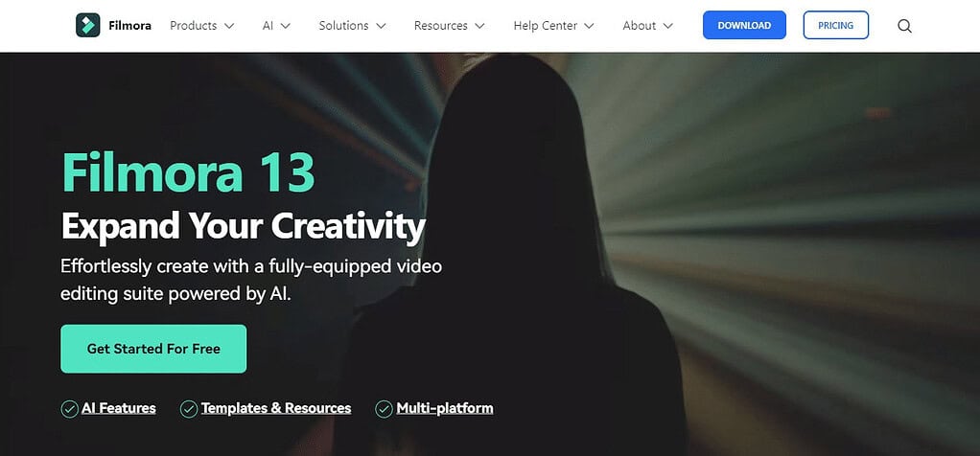Follow the Templates & Resources link
This screenshot has height=456, width=980.
(275, 408)
